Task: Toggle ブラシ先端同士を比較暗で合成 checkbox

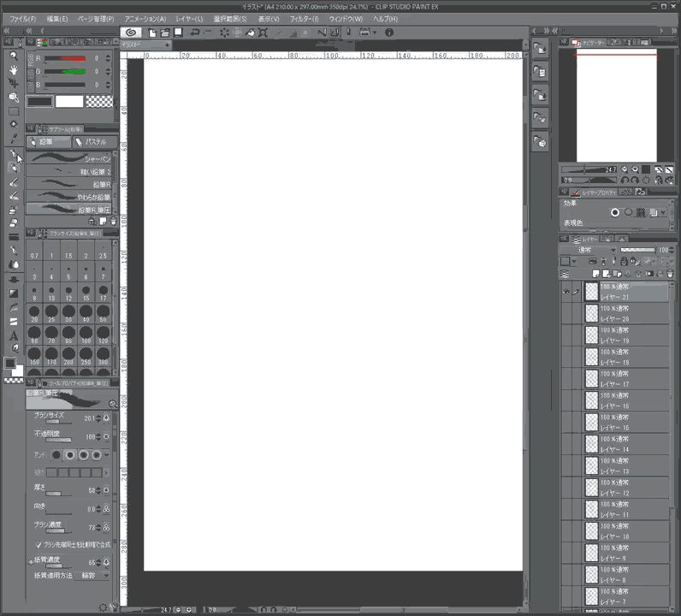Action: pos(38,544)
